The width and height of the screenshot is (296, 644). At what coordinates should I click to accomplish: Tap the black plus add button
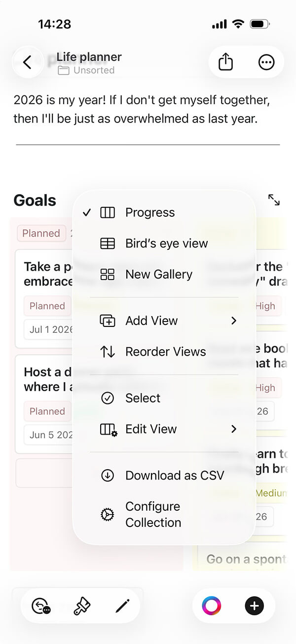click(x=254, y=605)
